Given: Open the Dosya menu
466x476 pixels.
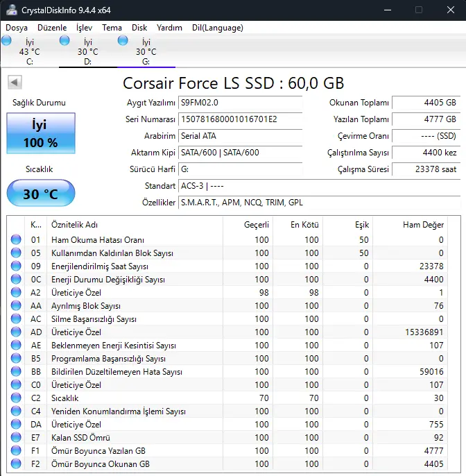Looking at the screenshot, I should [x=17, y=28].
